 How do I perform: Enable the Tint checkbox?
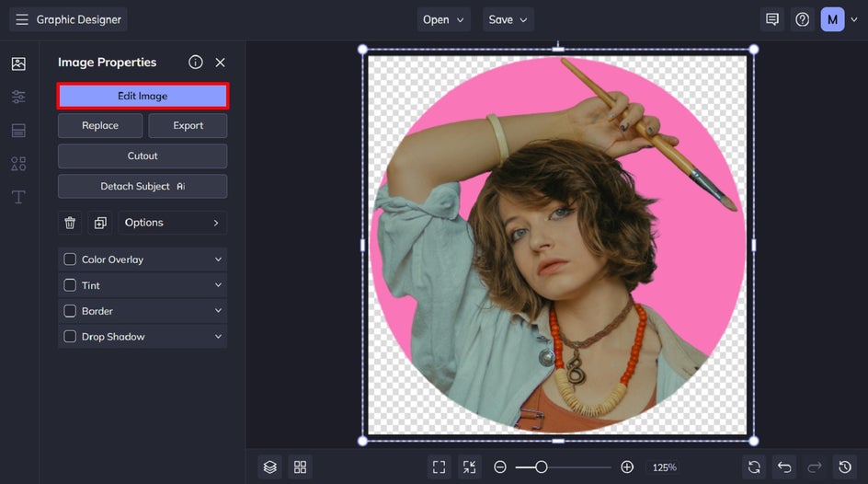tap(70, 285)
